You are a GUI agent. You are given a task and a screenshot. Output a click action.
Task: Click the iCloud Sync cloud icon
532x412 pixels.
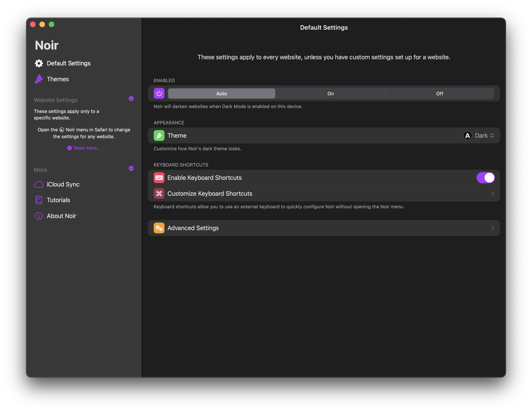(39, 184)
